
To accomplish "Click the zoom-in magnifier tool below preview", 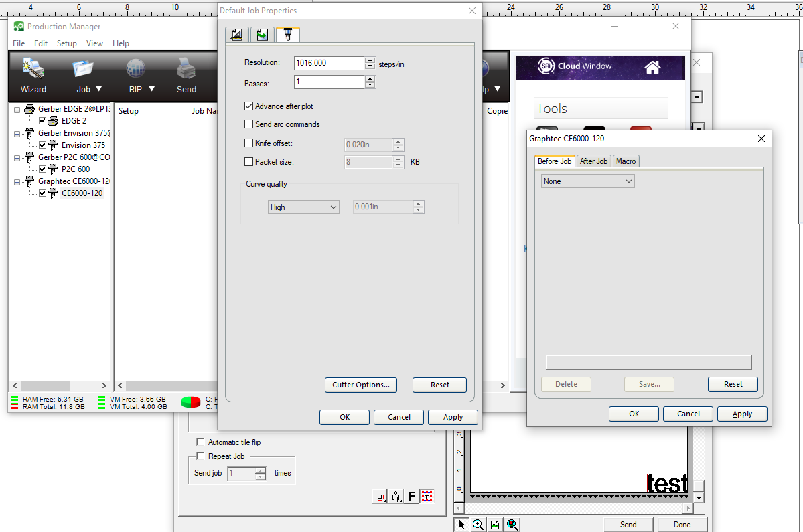I will [478, 525].
